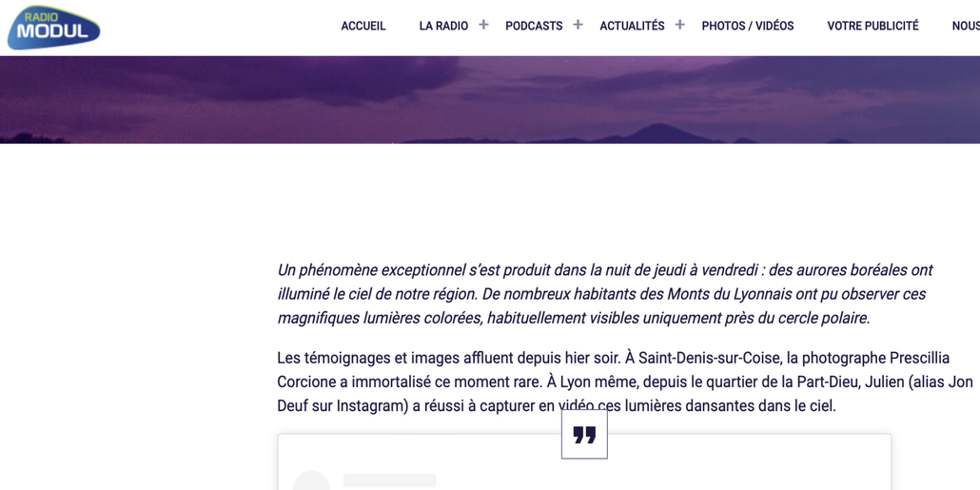
Task: Click the dark cloud in purple banner
Action: [x=300, y=78]
